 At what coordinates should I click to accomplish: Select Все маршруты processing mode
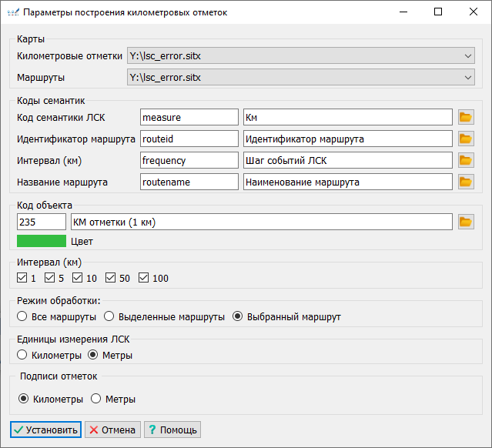click(22, 316)
